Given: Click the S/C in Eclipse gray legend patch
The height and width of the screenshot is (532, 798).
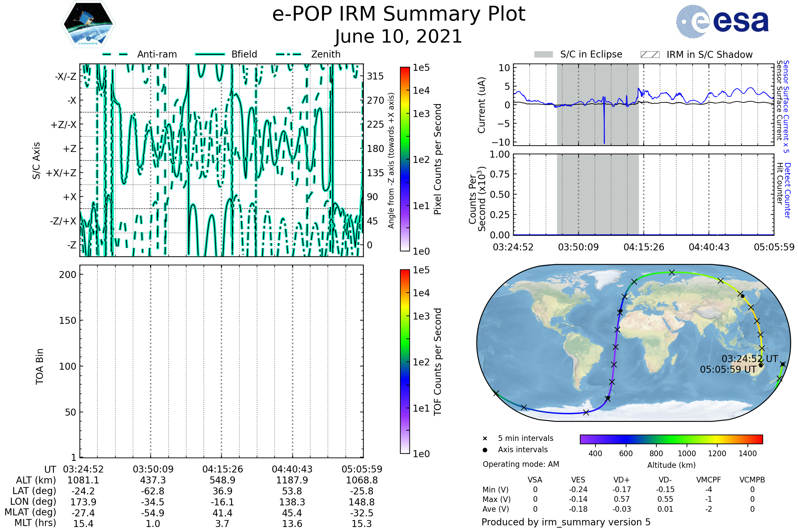Looking at the screenshot, I should (x=544, y=55).
